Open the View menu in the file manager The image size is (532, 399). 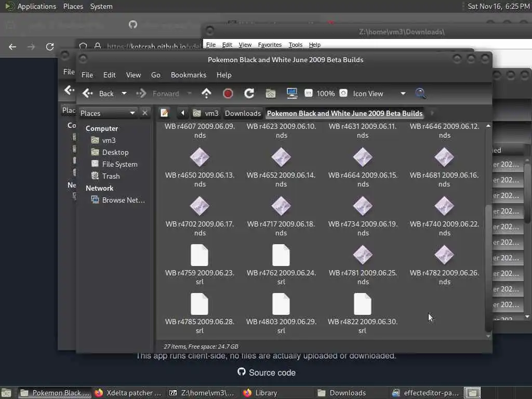point(134,75)
